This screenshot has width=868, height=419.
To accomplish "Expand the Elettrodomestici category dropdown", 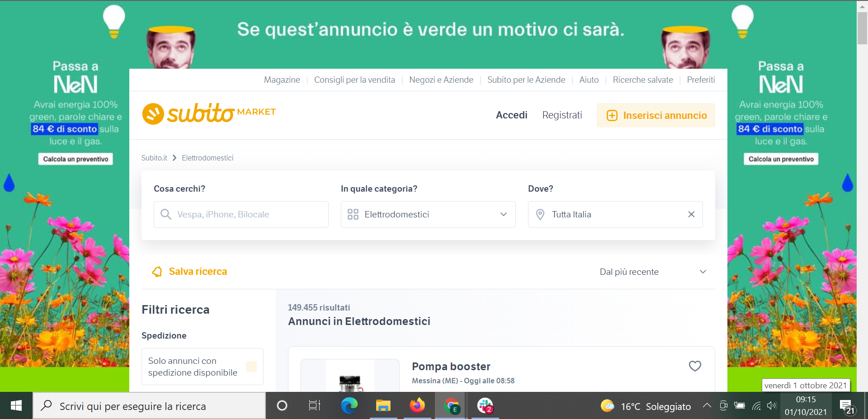I will pos(503,214).
